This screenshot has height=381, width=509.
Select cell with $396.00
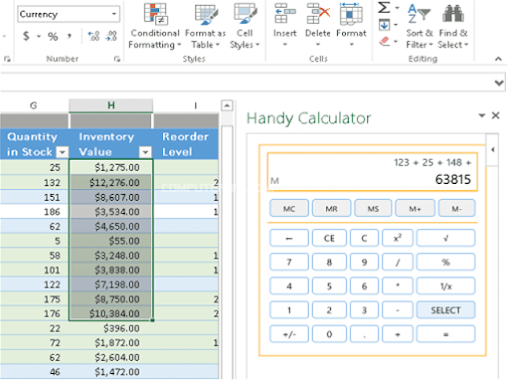tap(111, 328)
